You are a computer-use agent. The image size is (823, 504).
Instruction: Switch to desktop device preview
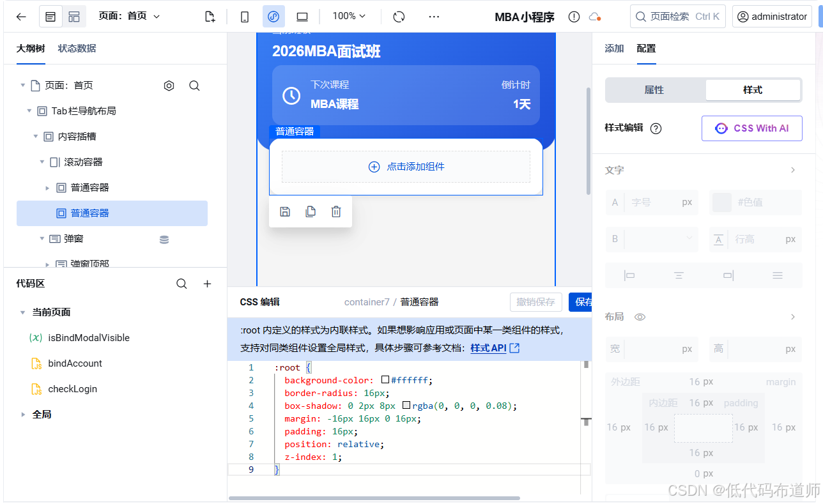(x=302, y=17)
